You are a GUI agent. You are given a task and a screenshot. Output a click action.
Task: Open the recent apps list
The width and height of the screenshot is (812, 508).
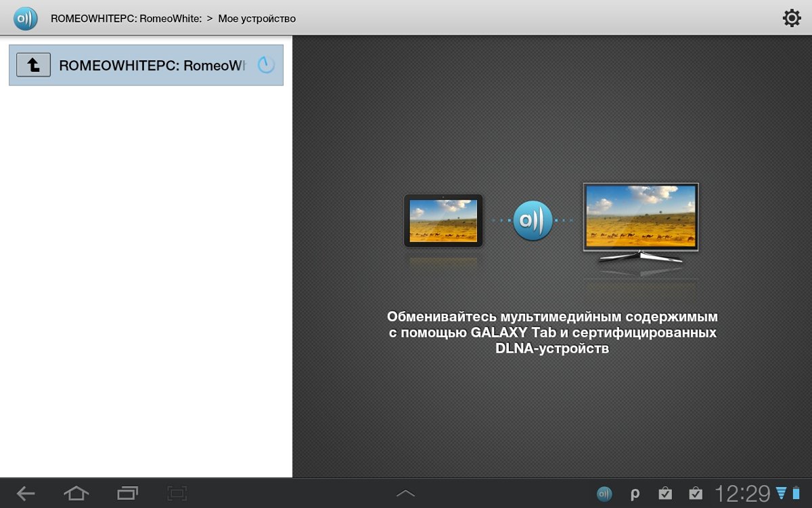(x=127, y=493)
